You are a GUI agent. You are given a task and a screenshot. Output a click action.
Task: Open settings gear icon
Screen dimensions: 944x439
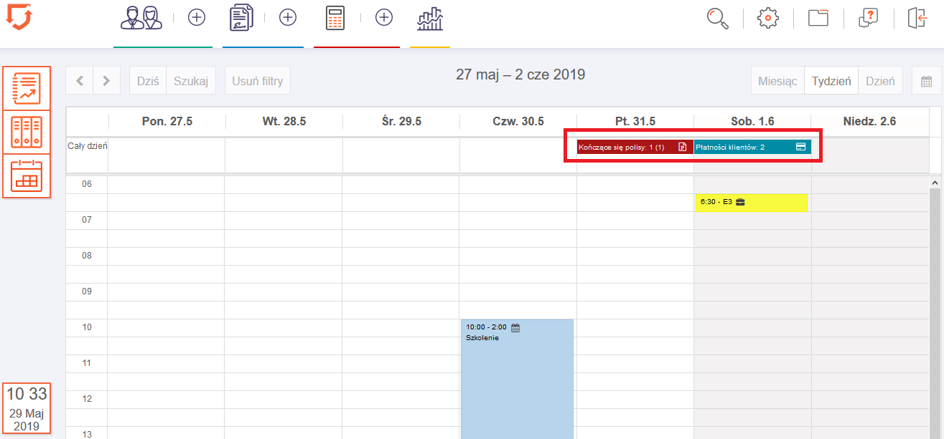click(x=767, y=18)
